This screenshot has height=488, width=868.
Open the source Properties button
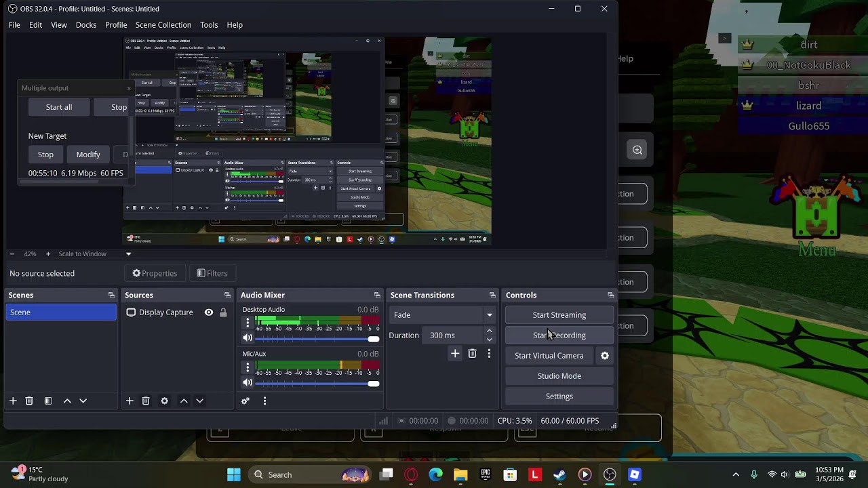point(155,273)
